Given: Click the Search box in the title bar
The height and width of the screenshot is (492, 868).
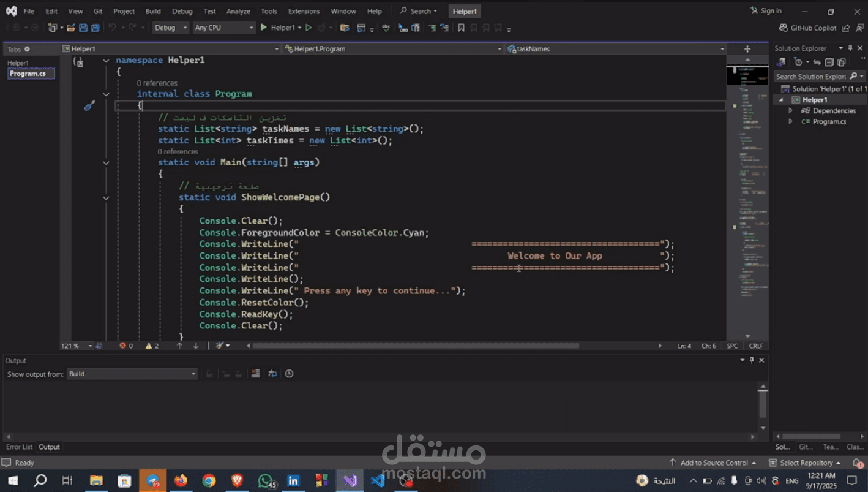Looking at the screenshot, I should 419,11.
